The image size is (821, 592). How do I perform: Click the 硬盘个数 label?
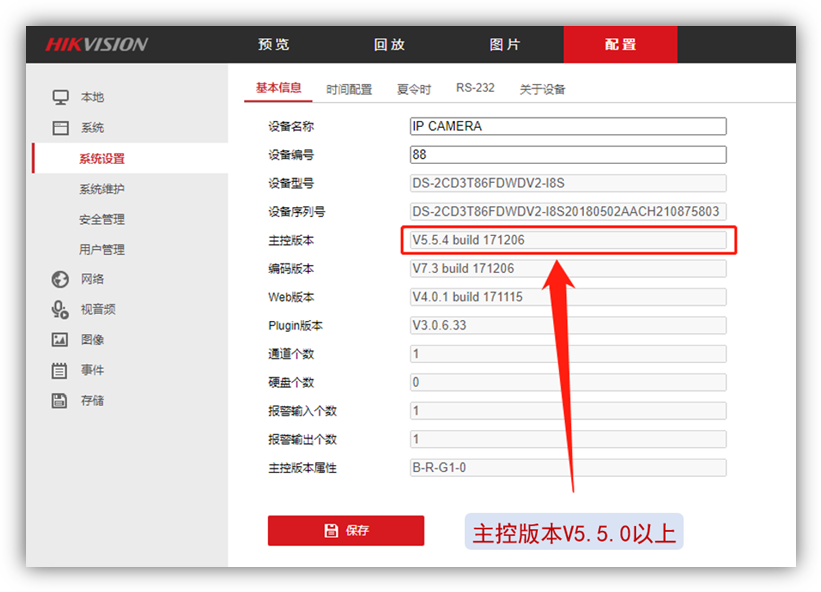[x=291, y=383]
